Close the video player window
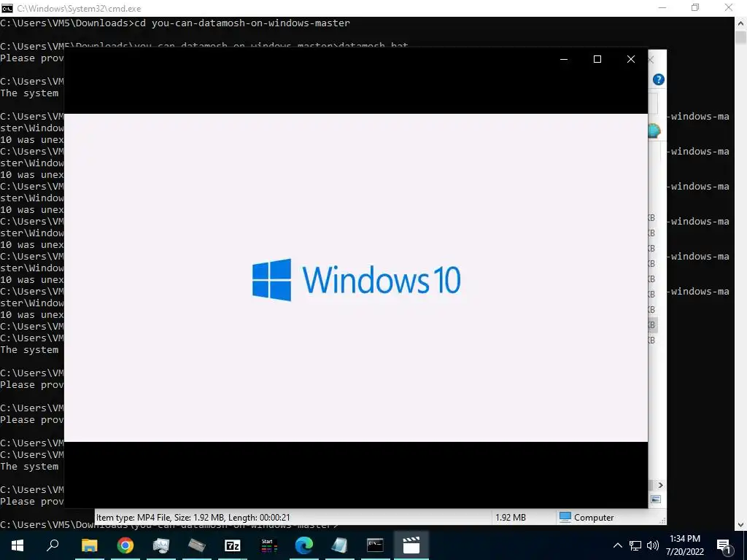Viewport: 747px width, 560px height. (631, 59)
